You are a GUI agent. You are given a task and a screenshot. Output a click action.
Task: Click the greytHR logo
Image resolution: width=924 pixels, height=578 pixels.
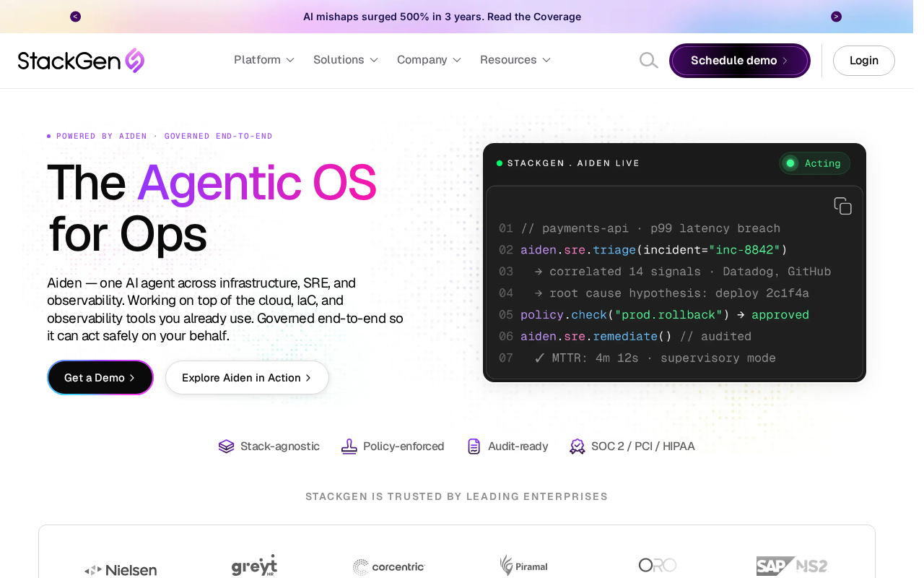point(254,566)
